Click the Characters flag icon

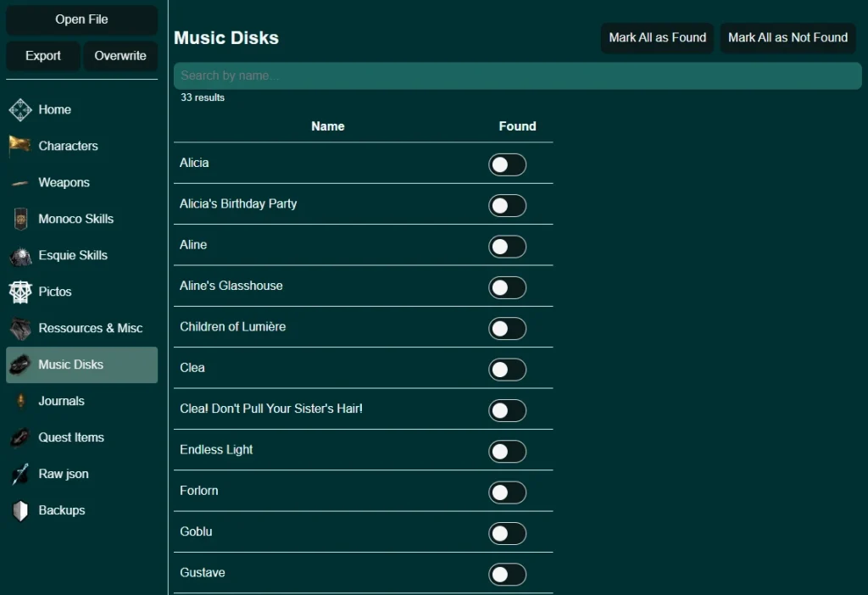pyautogui.click(x=20, y=147)
